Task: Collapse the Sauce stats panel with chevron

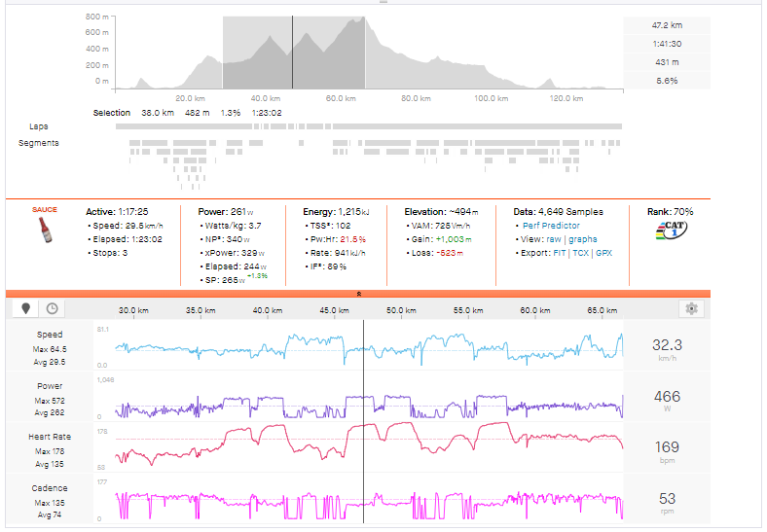Action: tap(360, 292)
